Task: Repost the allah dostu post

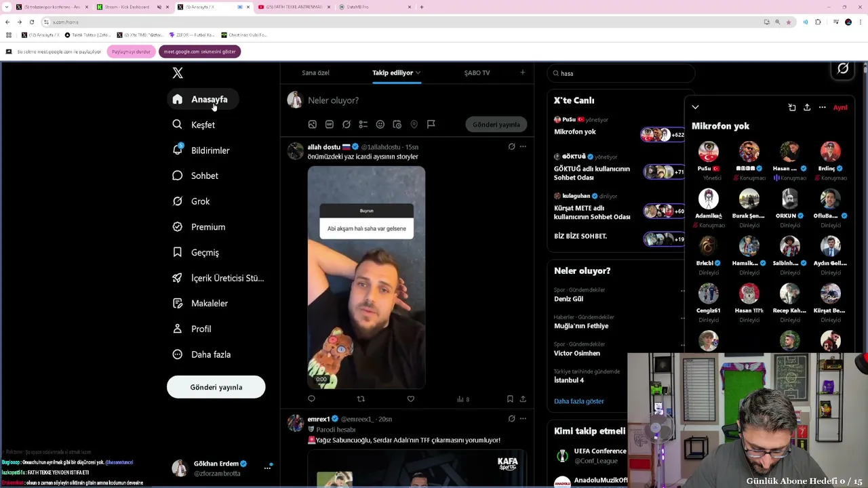Action: [x=361, y=399]
